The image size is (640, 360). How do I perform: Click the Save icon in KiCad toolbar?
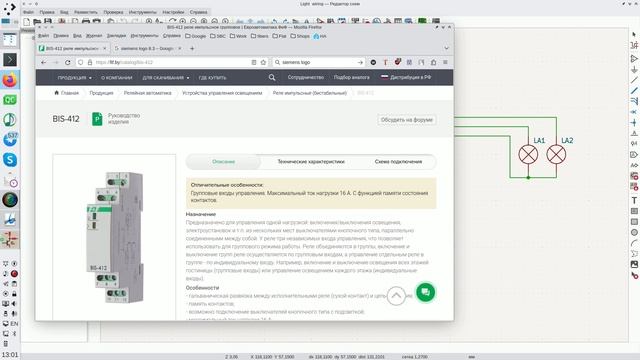48,21
